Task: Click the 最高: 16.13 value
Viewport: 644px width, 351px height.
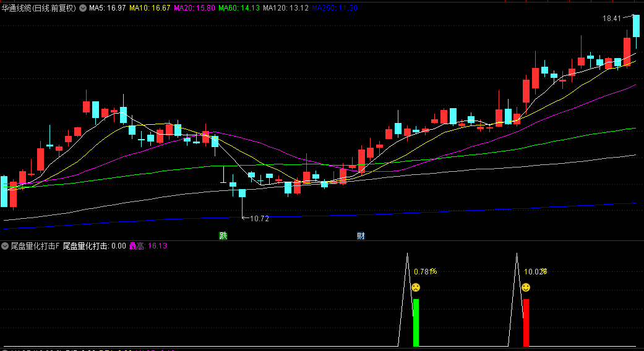Action: [x=148, y=246]
